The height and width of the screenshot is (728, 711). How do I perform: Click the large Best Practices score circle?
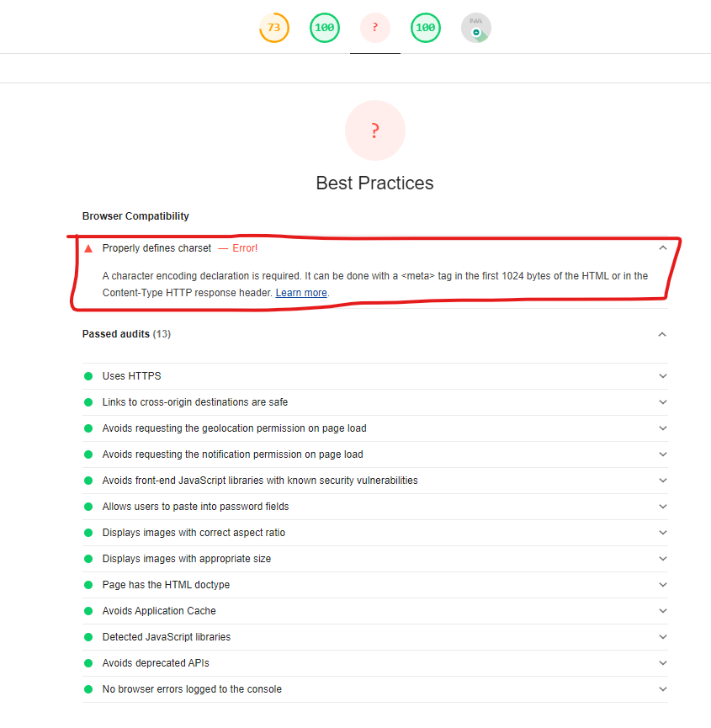point(375,130)
